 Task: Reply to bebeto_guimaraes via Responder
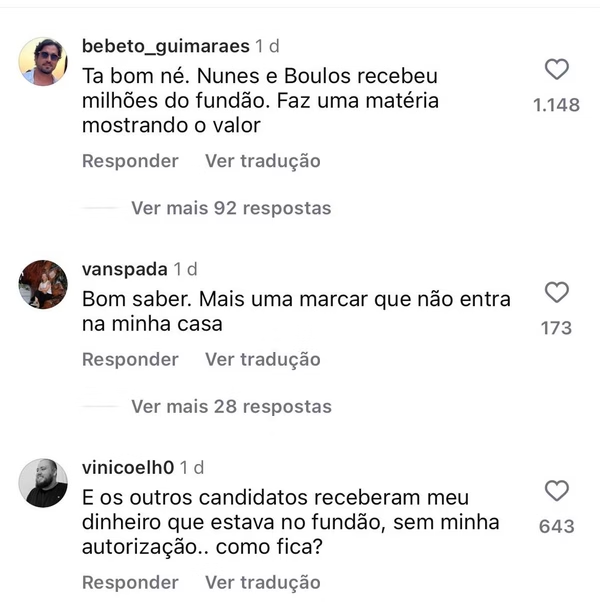tap(130, 161)
